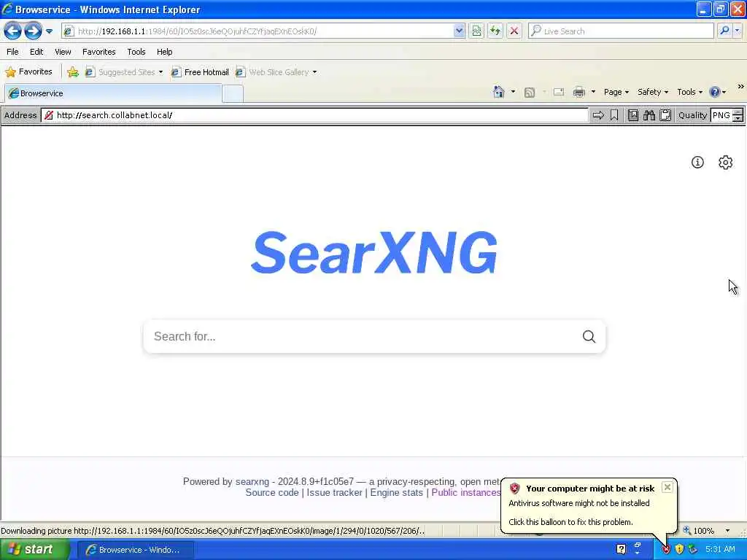Open the Suggested Sites dropdown

pyautogui.click(x=124, y=72)
